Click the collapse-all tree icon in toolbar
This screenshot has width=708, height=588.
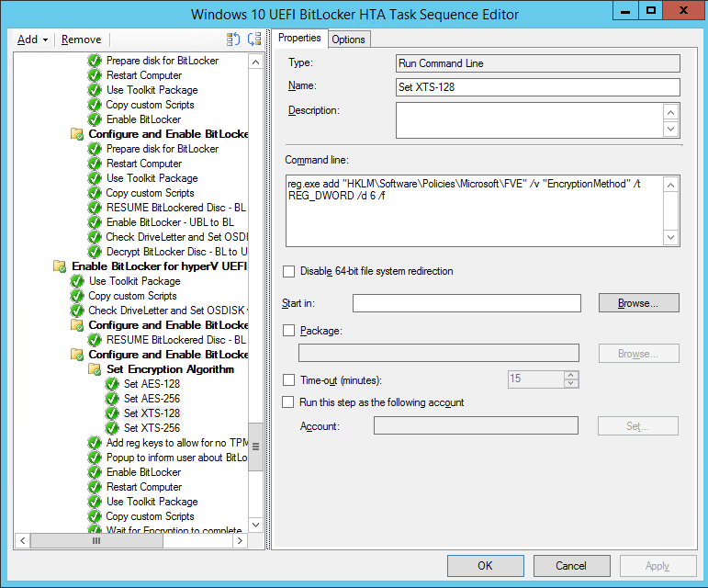click(254, 40)
